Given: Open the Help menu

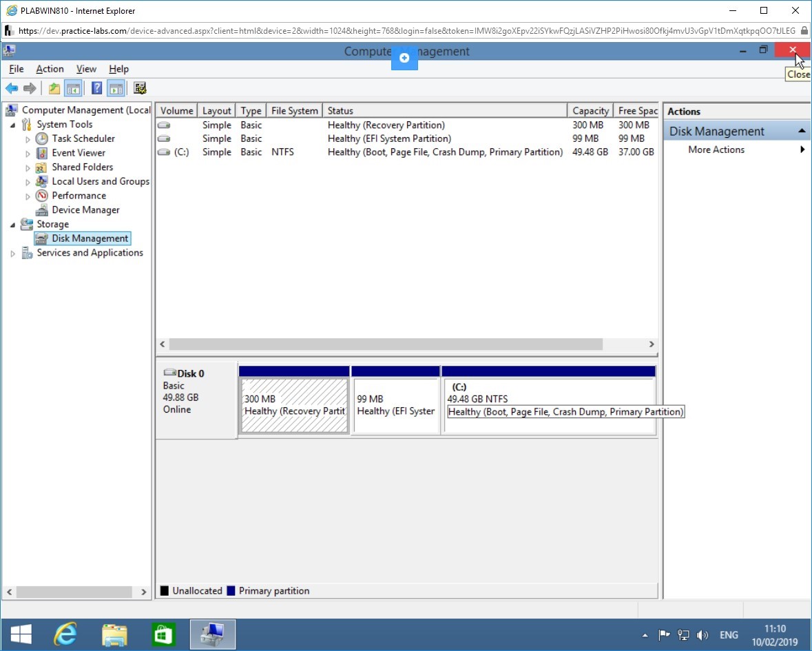Looking at the screenshot, I should 118,69.
